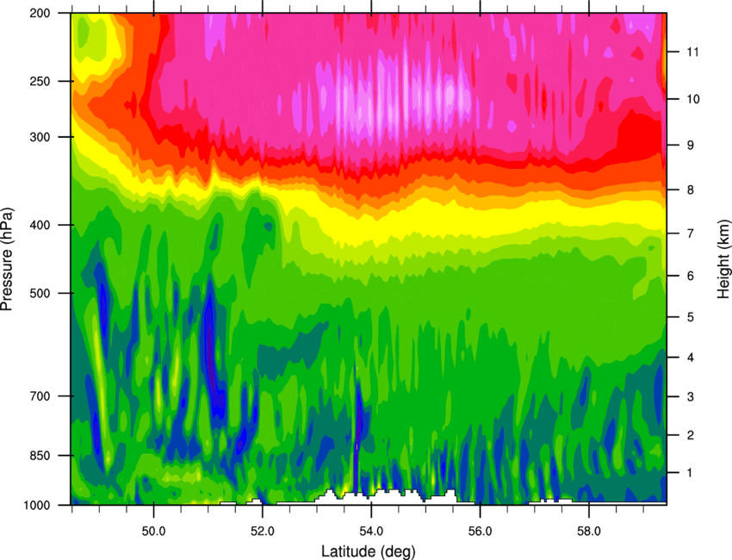Click the 3 km height label

point(691,397)
